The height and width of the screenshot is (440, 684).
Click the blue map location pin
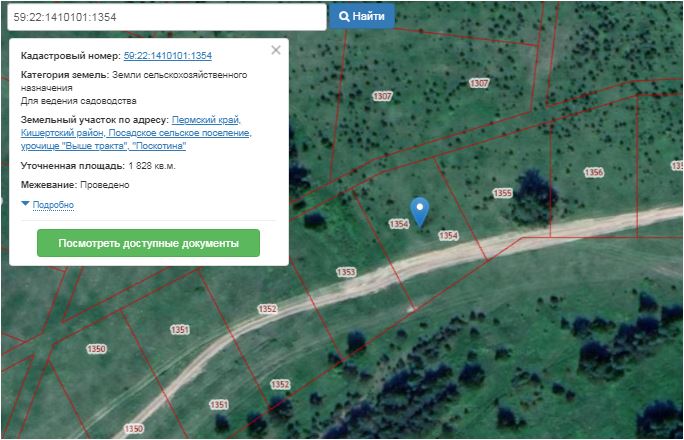click(x=420, y=212)
